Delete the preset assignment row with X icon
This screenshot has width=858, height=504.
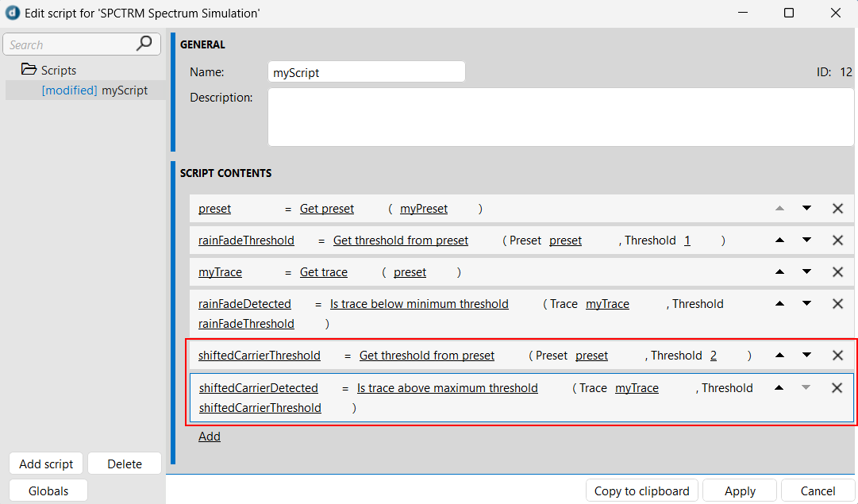tap(837, 208)
